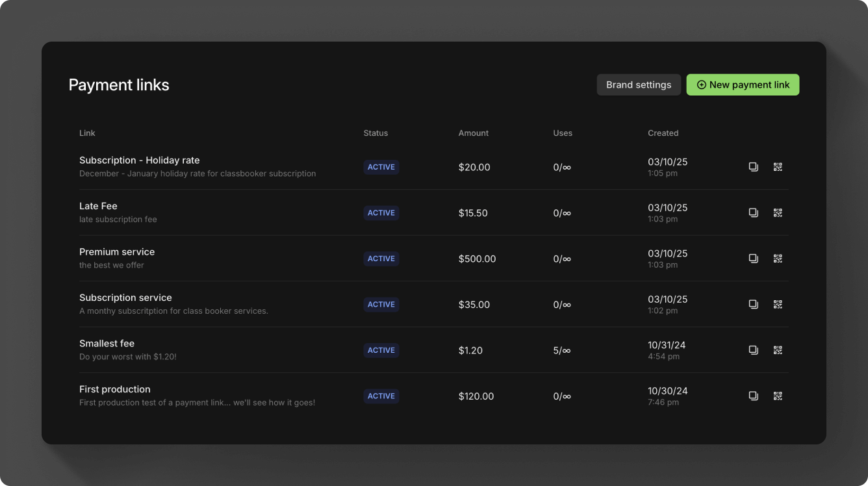
Task: Show QR code for Subscription - Holiday rate
Action: [x=778, y=167]
